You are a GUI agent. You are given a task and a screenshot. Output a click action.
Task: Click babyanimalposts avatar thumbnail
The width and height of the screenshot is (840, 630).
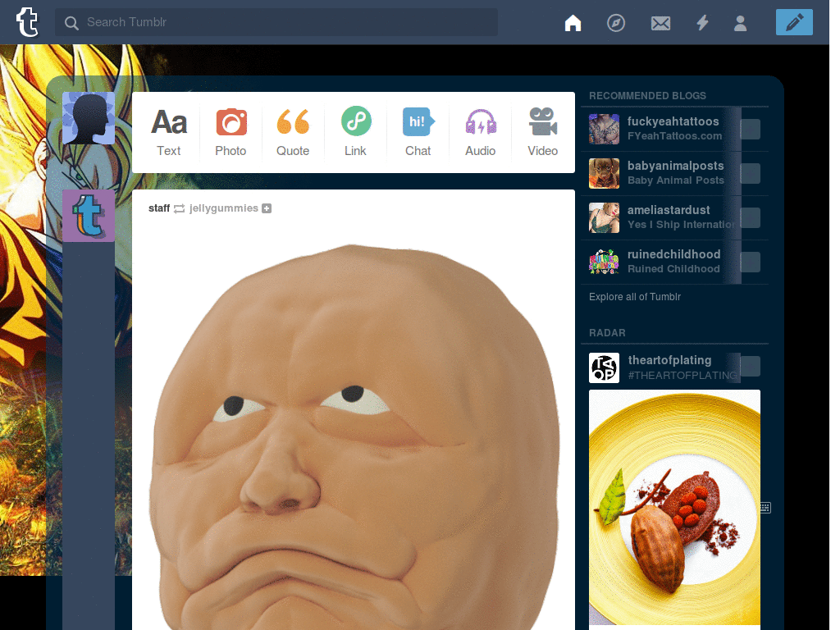[x=604, y=173]
